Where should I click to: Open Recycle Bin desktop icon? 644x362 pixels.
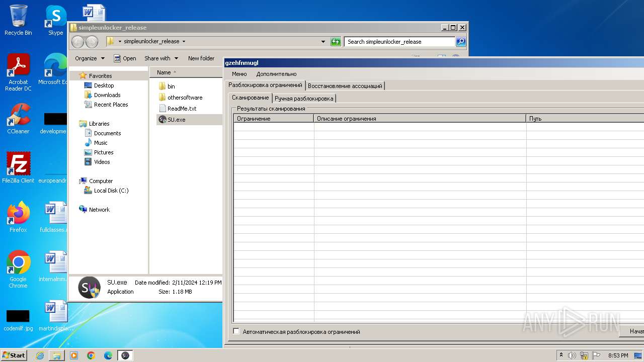click(x=18, y=20)
